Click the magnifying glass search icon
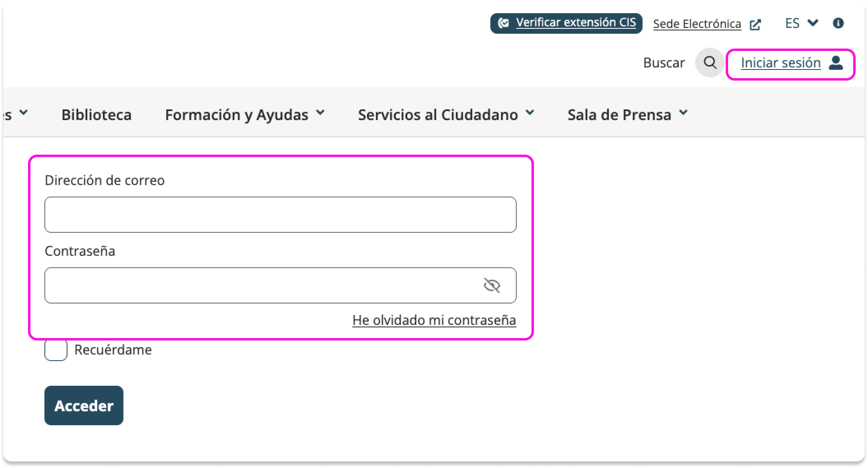This screenshot has width=868, height=468. (710, 63)
